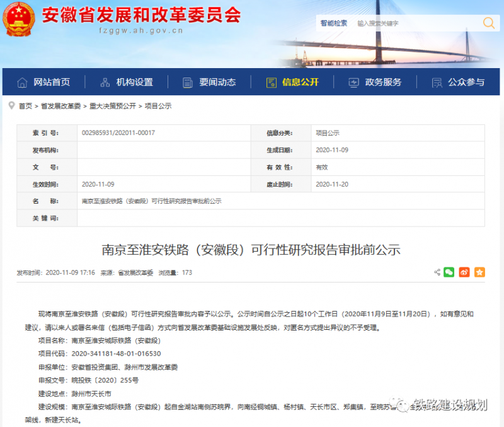Open 公众参与 navigation item
Image resolution: width=504 pixels, height=427 pixels.
point(459,83)
